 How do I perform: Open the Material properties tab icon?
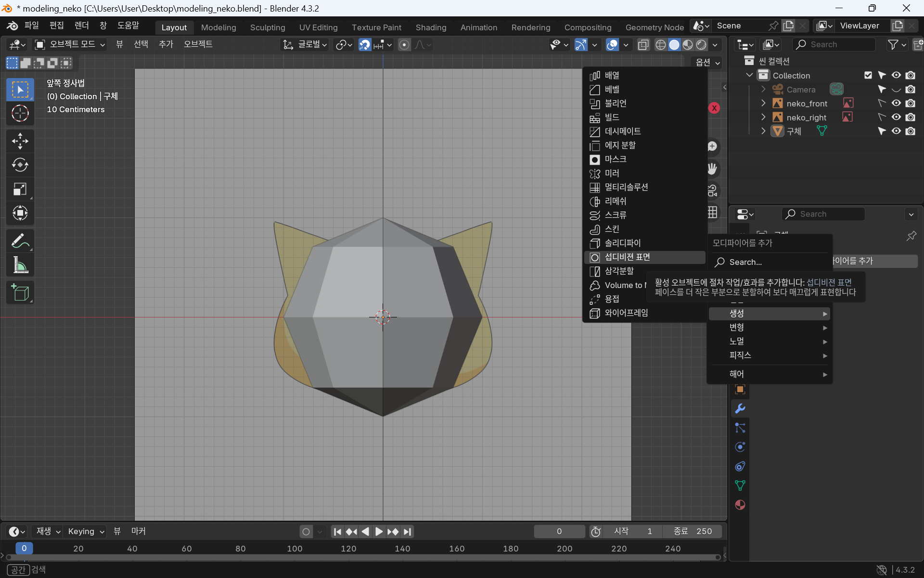point(740,505)
